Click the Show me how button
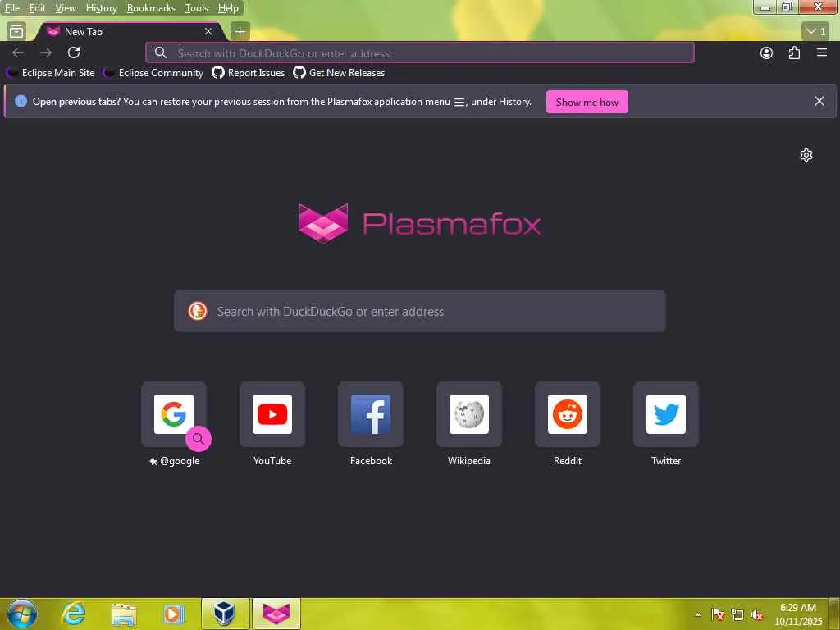Viewport: 840px width, 630px height. pyautogui.click(x=587, y=102)
